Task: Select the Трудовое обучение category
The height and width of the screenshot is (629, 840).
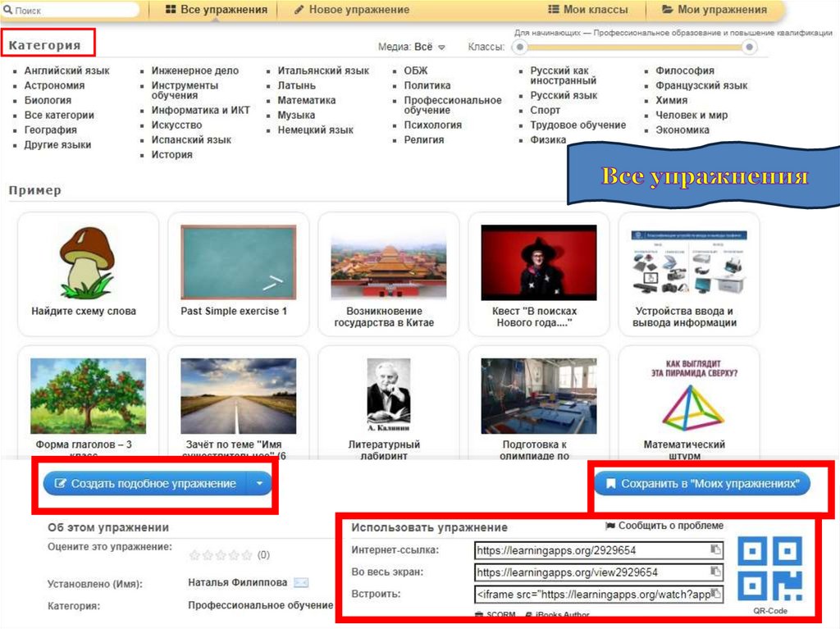Action: (x=578, y=125)
